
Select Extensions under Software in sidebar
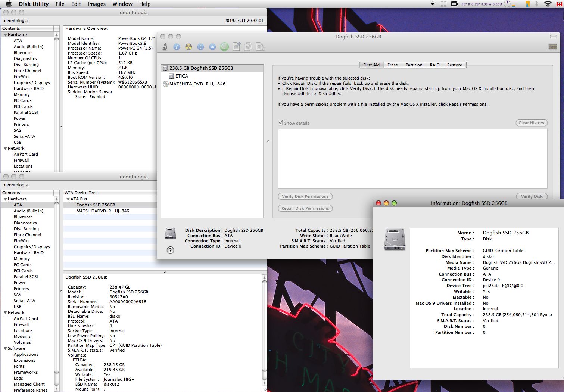25,360
